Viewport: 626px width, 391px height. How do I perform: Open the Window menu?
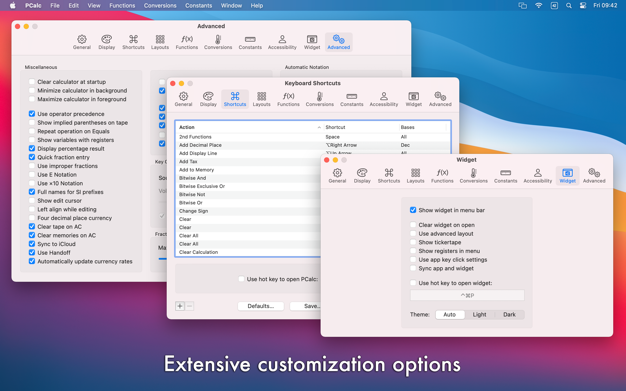click(231, 6)
